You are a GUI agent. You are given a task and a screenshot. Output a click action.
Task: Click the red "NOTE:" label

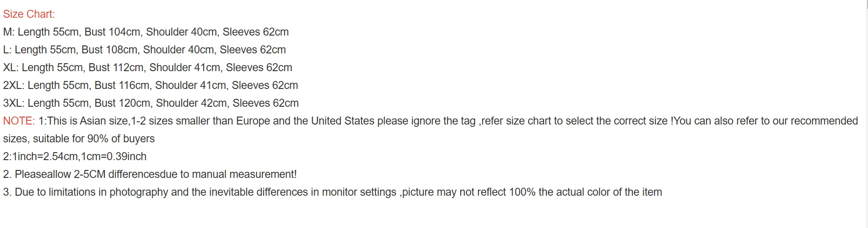tap(19, 121)
